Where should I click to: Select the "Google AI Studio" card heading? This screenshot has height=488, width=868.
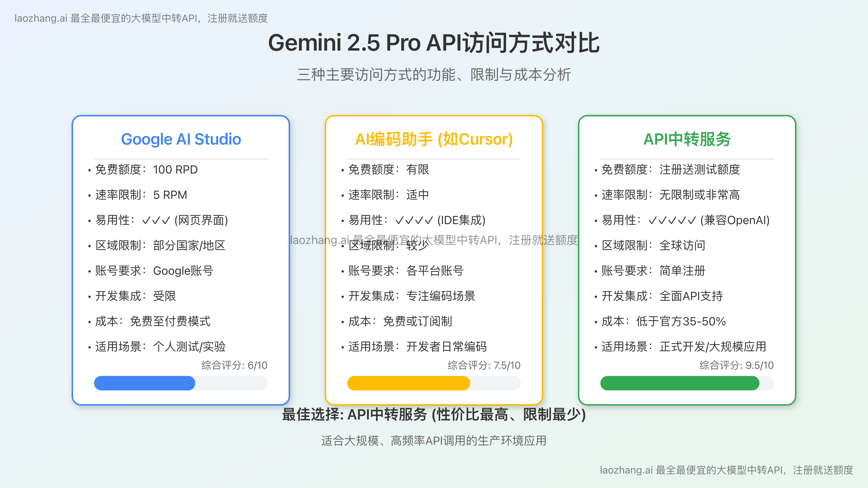(x=181, y=139)
